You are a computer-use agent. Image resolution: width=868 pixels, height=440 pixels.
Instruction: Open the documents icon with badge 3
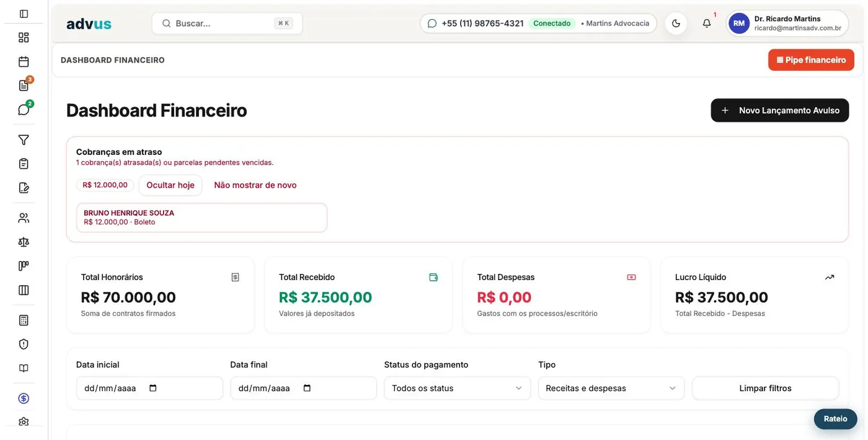point(24,86)
